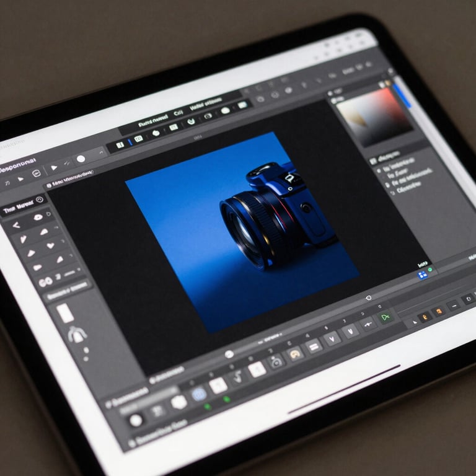Select the last row in the right panel list
Screen dimensions: 476x476
(407, 187)
